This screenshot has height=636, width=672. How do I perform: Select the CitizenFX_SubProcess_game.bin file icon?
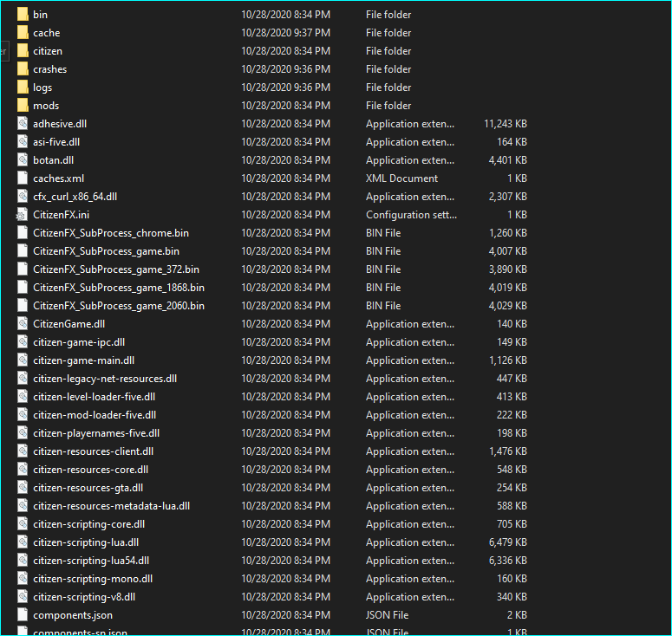pyautogui.click(x=23, y=251)
